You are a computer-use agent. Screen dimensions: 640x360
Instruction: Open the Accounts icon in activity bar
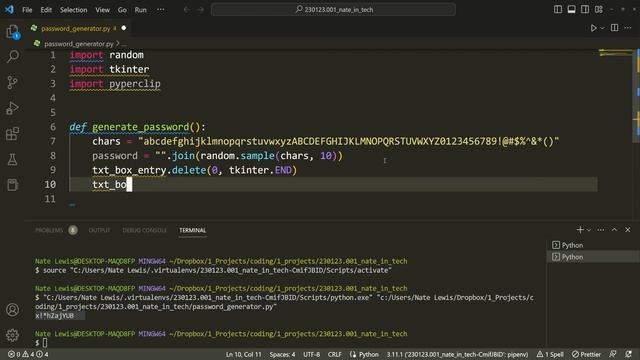(x=13, y=310)
